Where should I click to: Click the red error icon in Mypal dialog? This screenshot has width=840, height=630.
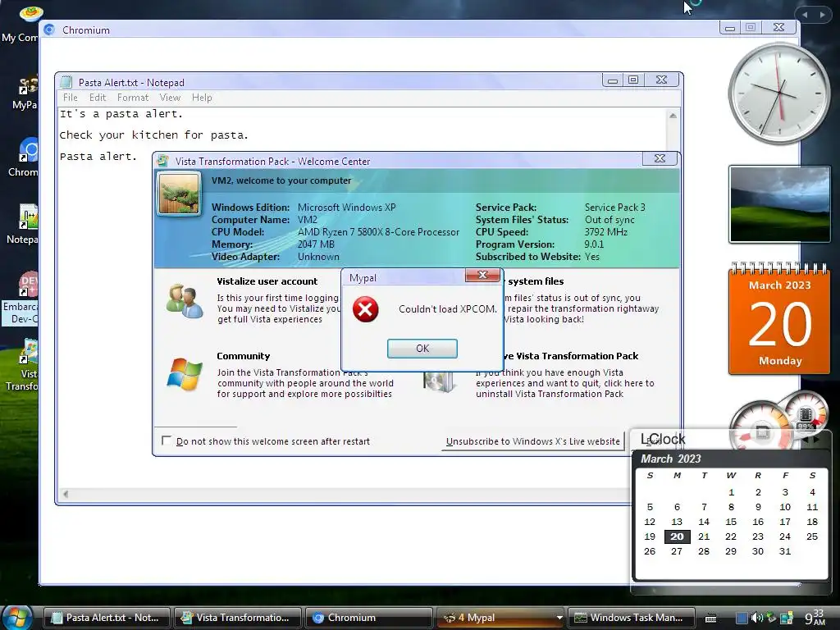coord(365,309)
